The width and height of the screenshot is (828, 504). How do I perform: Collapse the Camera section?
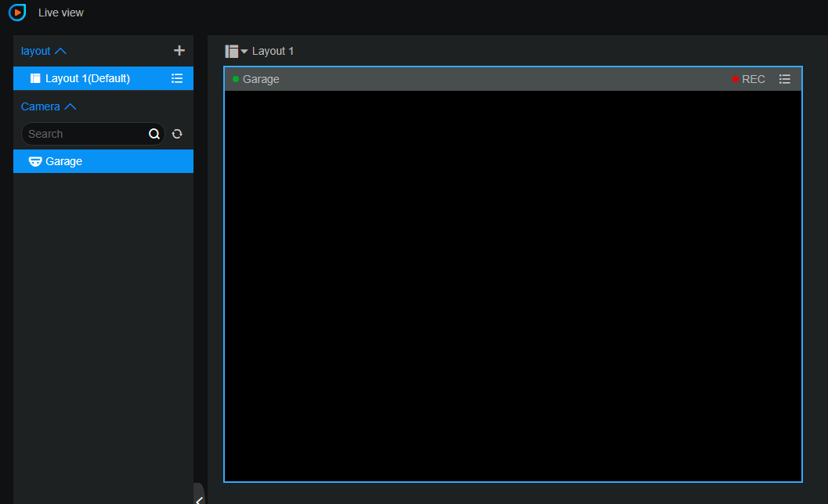click(x=48, y=106)
